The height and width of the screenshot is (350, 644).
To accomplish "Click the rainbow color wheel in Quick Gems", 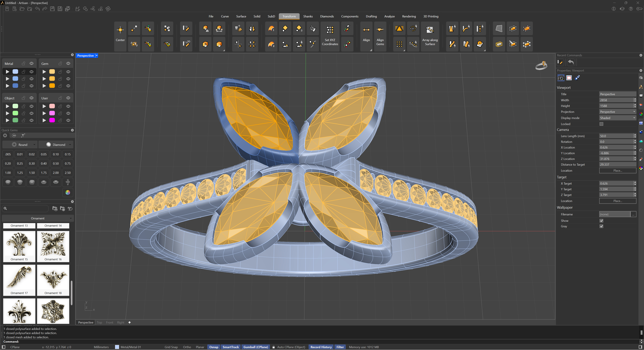I will 68,192.
